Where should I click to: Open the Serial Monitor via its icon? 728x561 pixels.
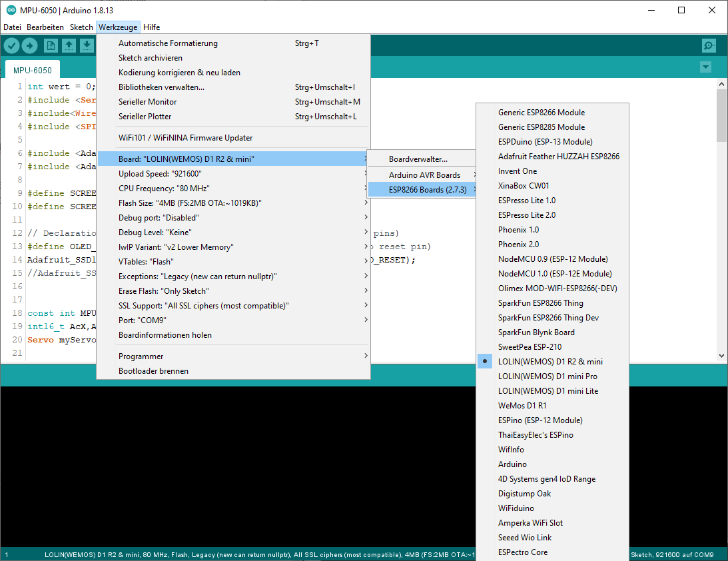coord(708,45)
